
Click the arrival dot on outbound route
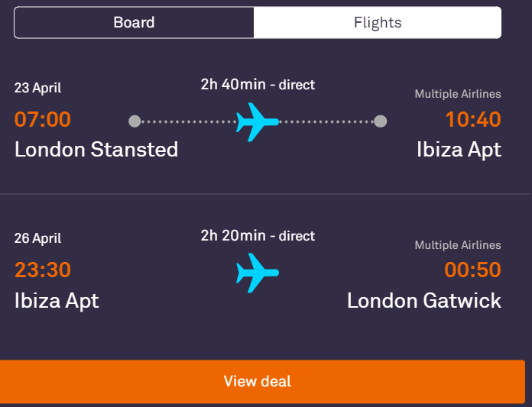click(381, 121)
